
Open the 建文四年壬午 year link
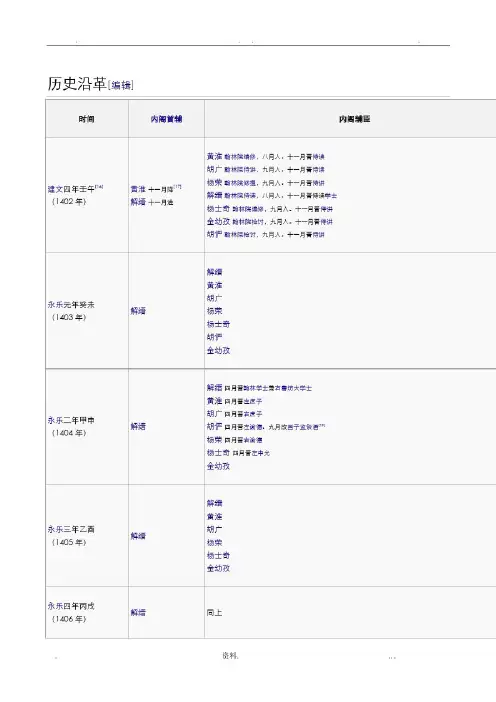[x=71, y=189]
